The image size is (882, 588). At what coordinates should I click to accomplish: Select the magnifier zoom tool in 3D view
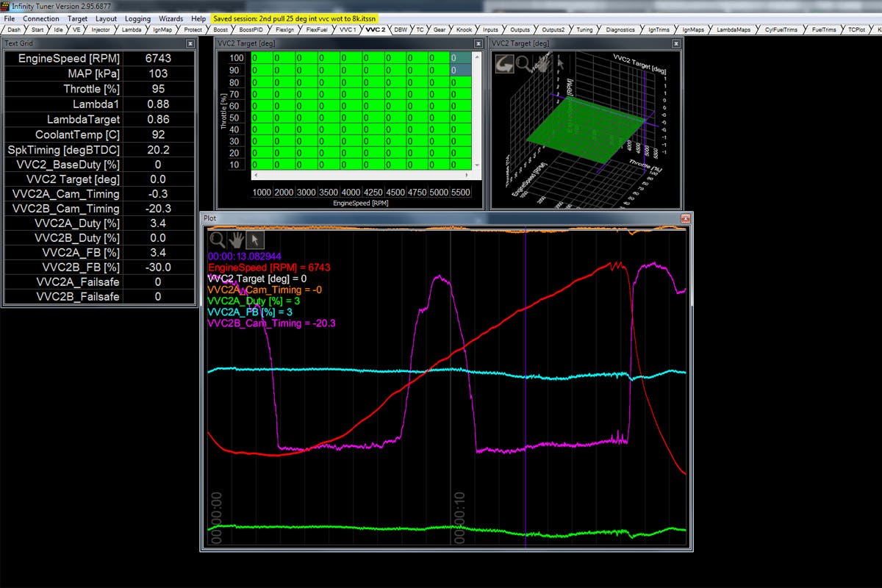[523, 64]
